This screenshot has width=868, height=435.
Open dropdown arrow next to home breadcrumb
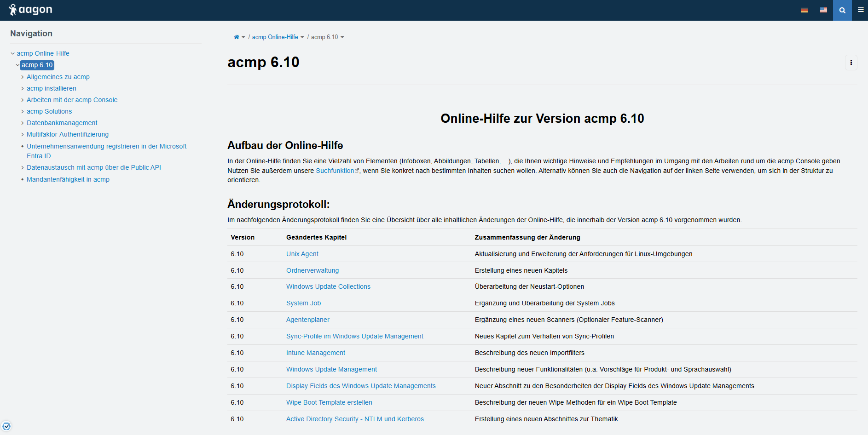(243, 37)
